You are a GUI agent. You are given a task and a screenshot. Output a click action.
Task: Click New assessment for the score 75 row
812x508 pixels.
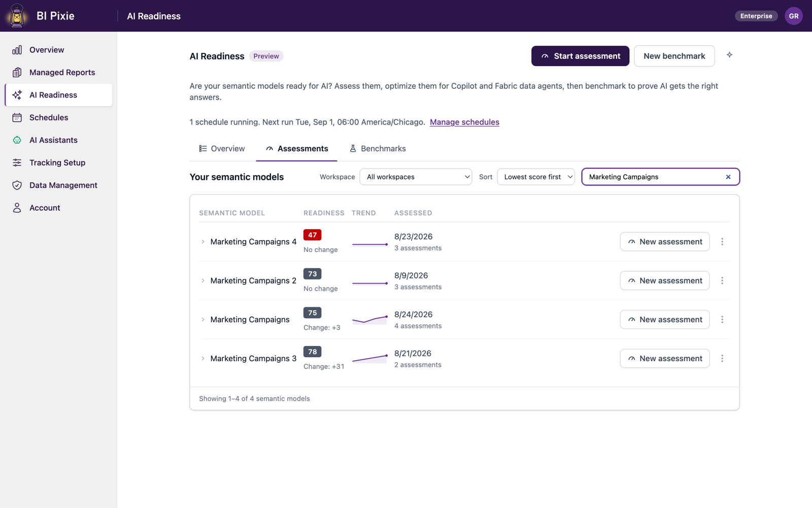pyautogui.click(x=665, y=320)
